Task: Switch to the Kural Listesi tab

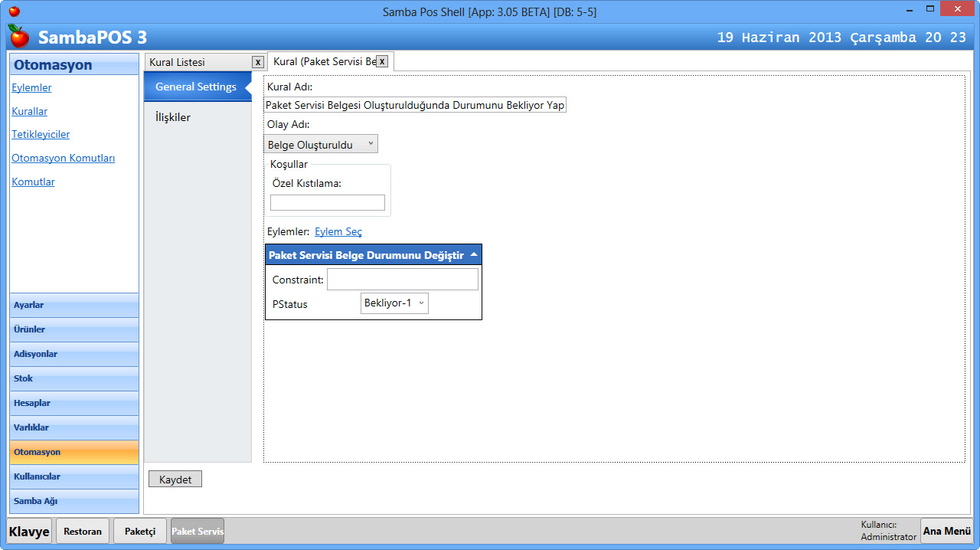Action: coord(198,62)
